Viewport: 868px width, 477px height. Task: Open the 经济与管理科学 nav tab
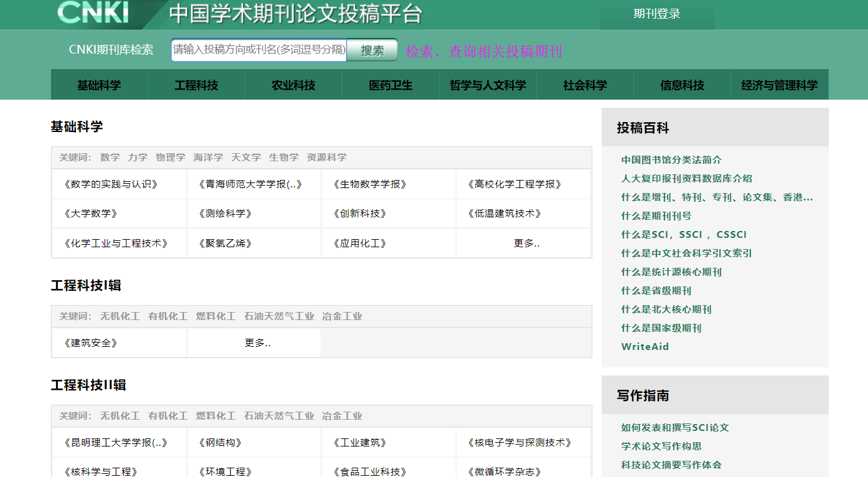[780, 85]
